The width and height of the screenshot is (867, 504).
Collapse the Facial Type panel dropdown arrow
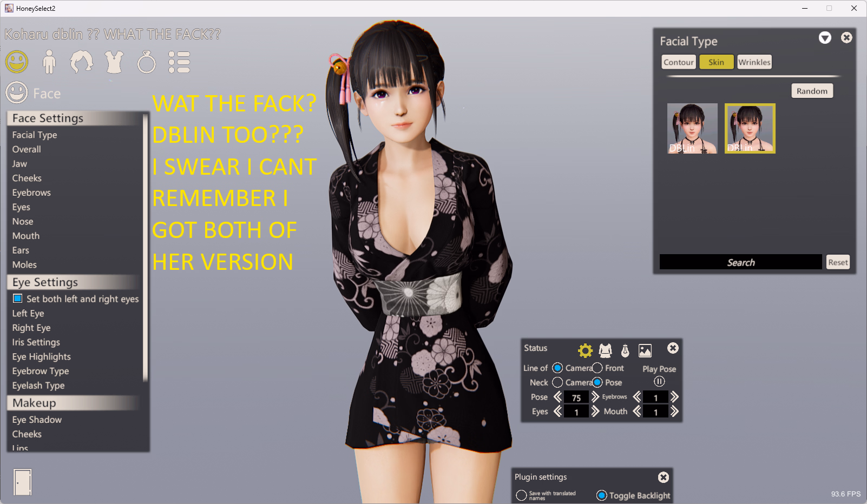tap(825, 38)
